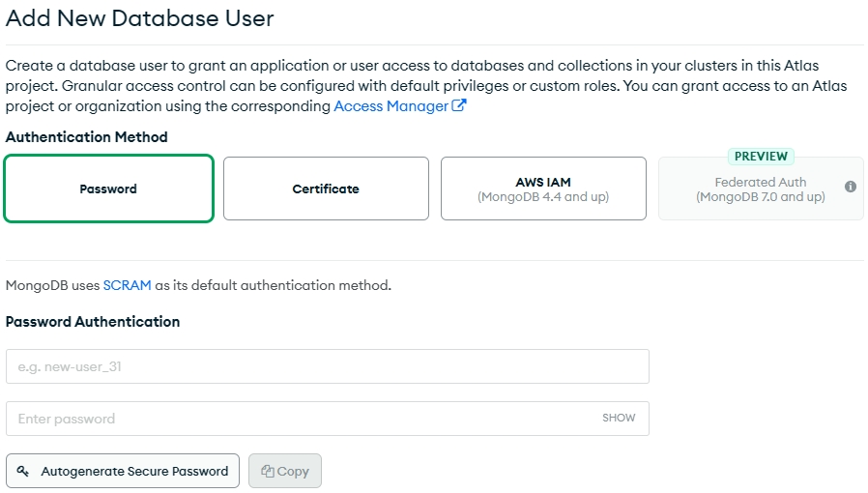Select the Federated Auth preview option
Image resolution: width=868 pixels, height=493 pixels.
click(760, 189)
